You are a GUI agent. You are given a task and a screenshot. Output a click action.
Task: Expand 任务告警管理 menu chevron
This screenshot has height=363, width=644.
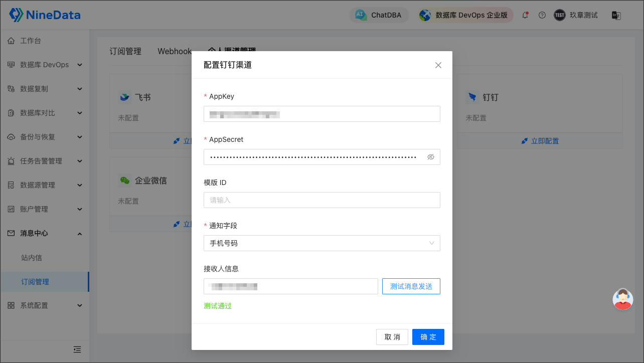(x=79, y=161)
